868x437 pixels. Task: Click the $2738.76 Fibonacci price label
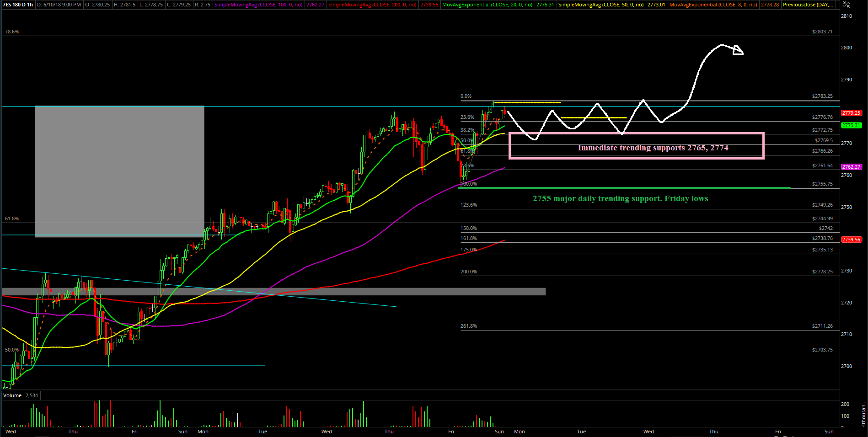[x=822, y=238]
